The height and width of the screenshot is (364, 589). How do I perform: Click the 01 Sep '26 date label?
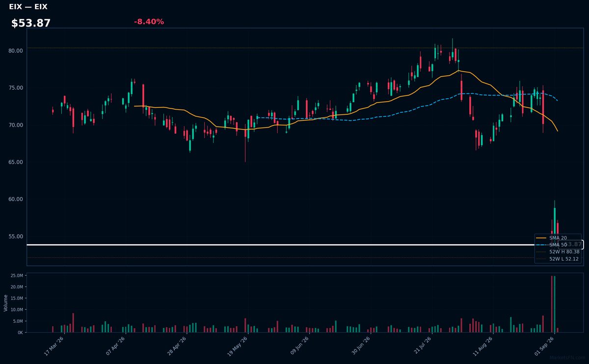coord(544,346)
